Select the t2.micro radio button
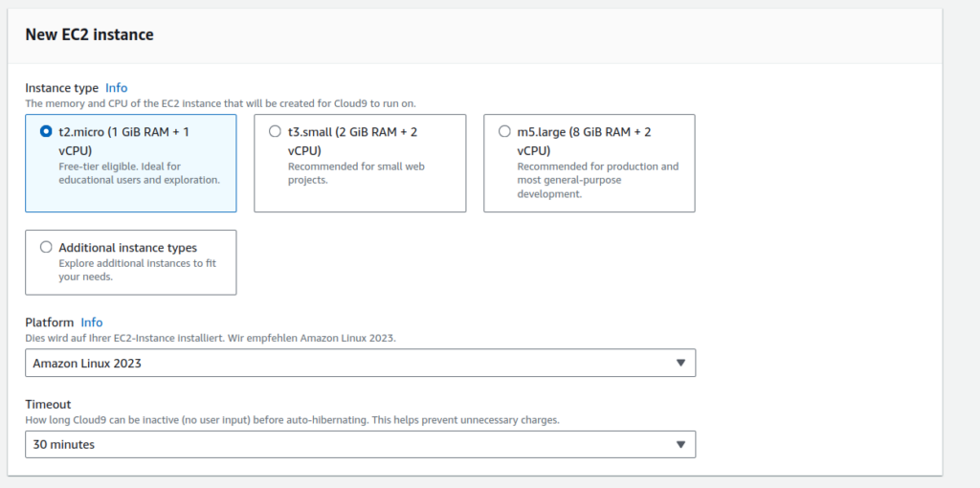Viewport: 980px width, 488px height. point(46,132)
